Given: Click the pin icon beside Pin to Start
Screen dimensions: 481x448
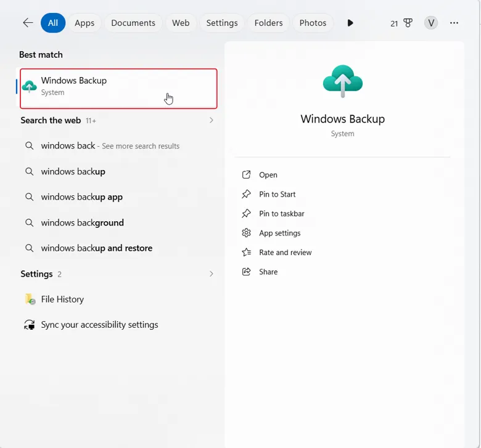Looking at the screenshot, I should point(246,194).
